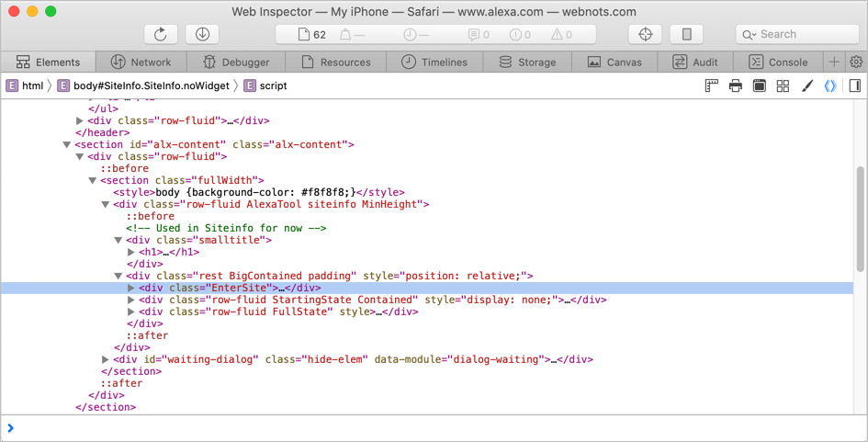Switch to the Audit tab

click(695, 62)
